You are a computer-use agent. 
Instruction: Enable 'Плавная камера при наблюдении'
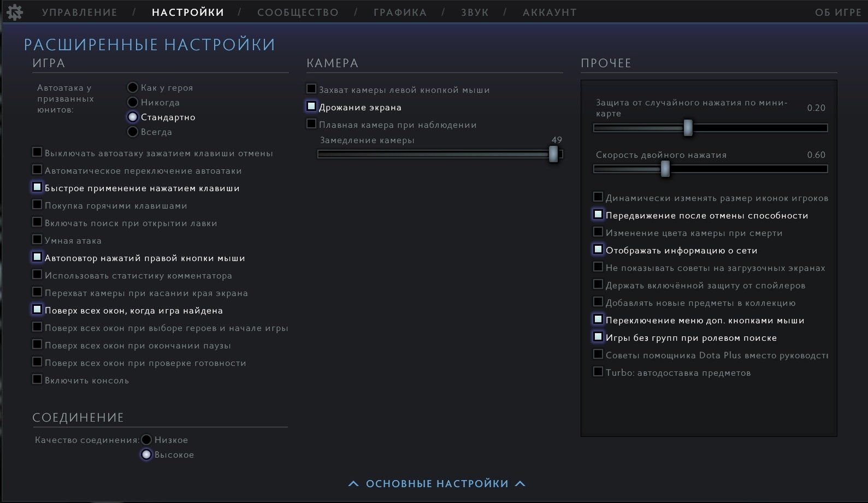pos(311,124)
